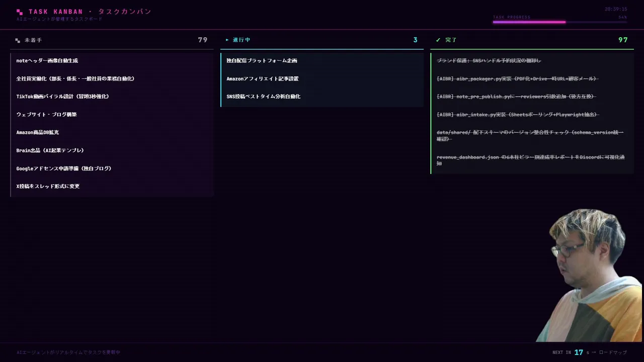The image size is (644, 362).
Task: Open the completed note_pre_publish.py task
Action: click(532, 97)
